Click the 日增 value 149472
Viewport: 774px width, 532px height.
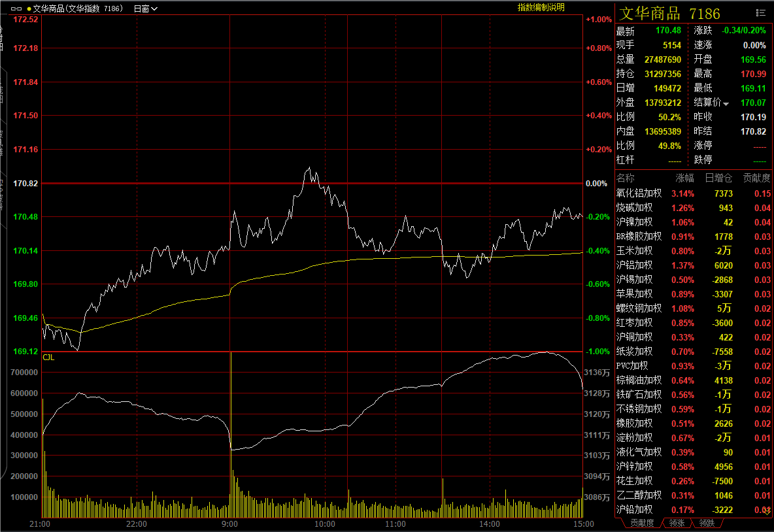tap(667, 88)
